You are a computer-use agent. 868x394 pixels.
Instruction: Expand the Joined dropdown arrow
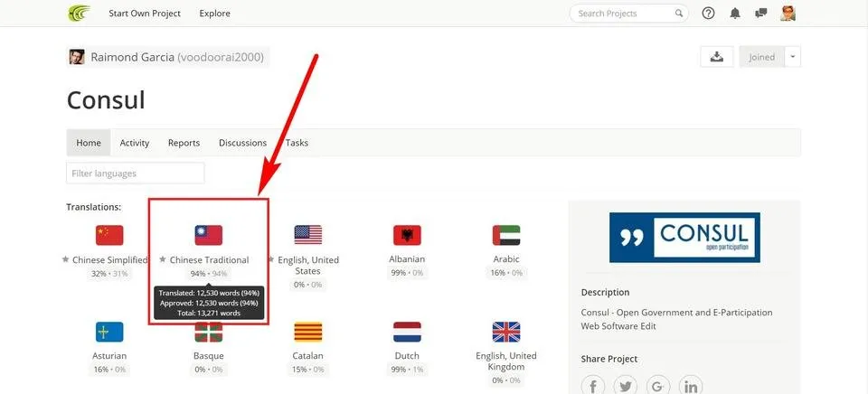[x=793, y=56]
